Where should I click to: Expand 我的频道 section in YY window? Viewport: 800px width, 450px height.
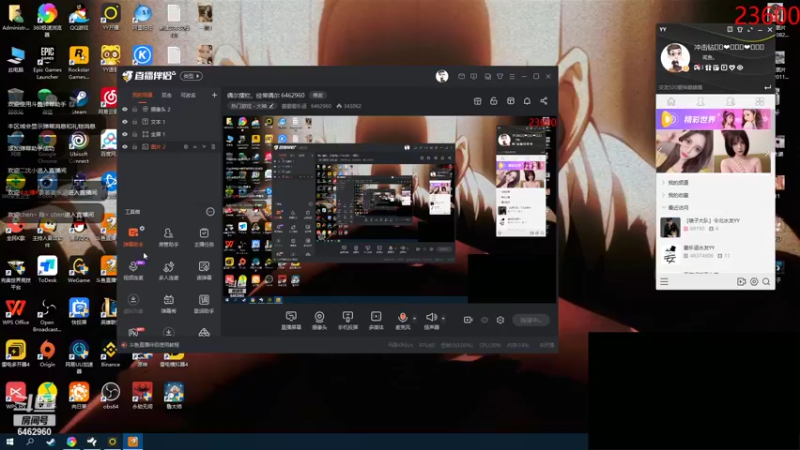676,182
